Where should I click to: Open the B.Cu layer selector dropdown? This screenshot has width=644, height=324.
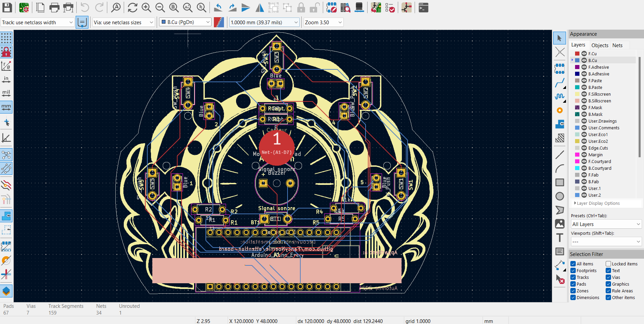185,22
